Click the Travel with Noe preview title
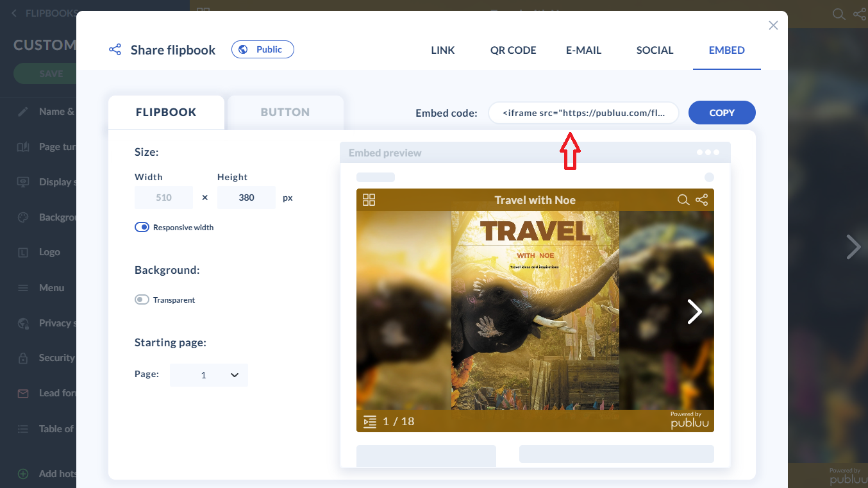 (x=535, y=200)
